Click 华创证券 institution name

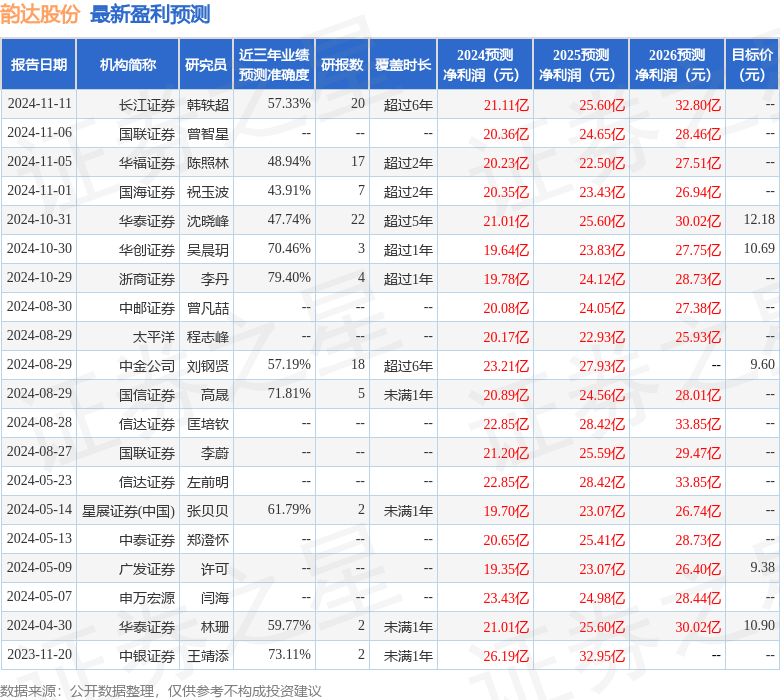click(x=147, y=250)
